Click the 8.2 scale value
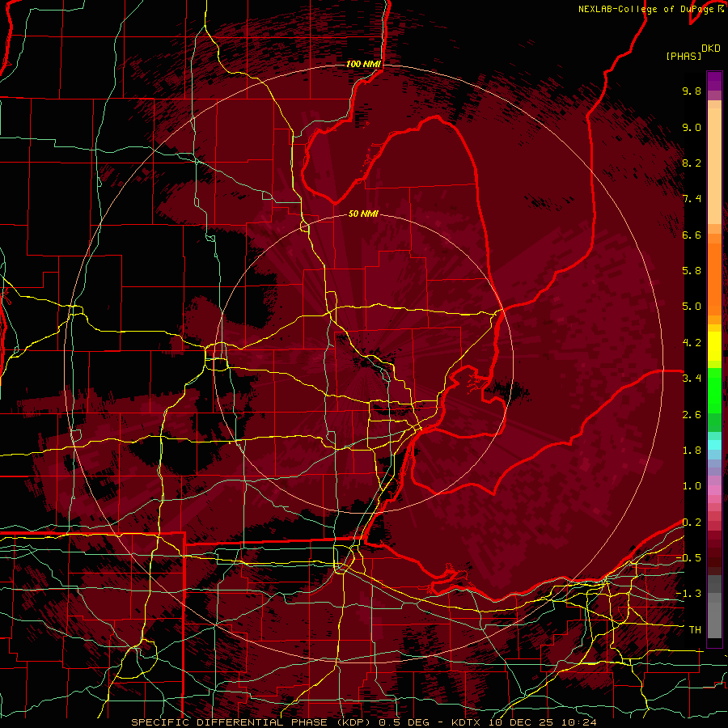Image resolution: width=728 pixels, height=728 pixels. (x=692, y=163)
